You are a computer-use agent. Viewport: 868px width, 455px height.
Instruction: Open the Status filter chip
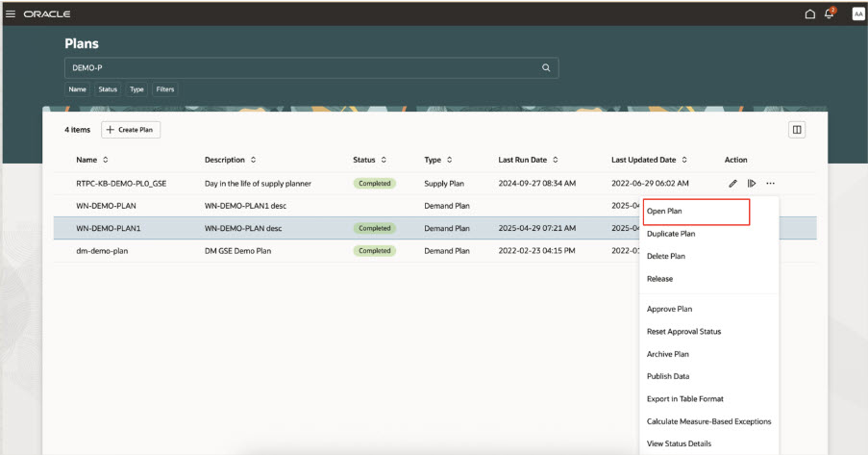click(x=108, y=89)
